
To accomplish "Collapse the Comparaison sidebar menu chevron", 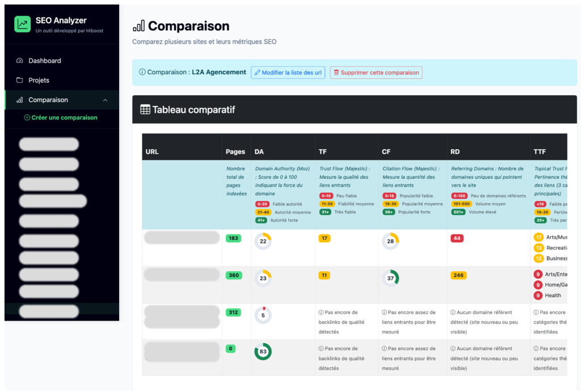I will 105,100.
